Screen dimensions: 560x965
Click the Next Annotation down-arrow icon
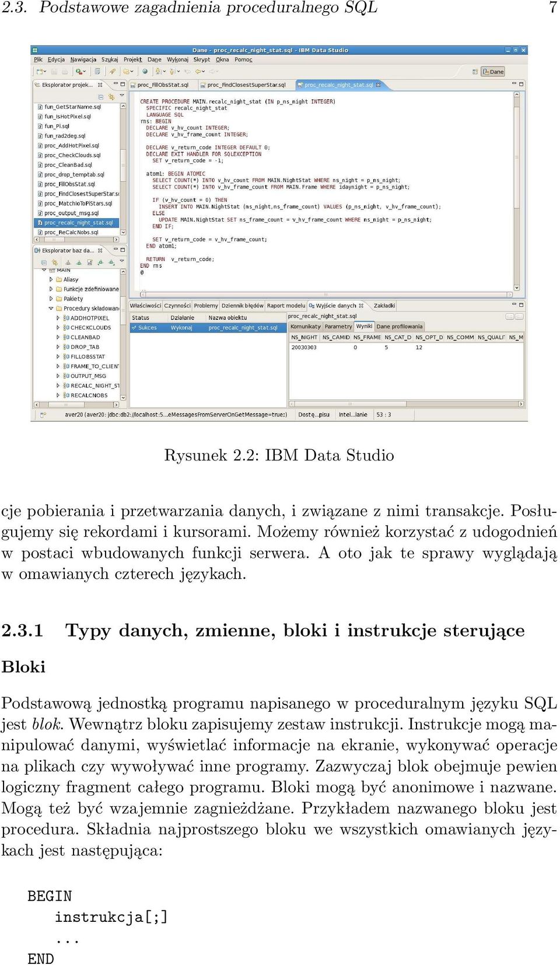[x=158, y=72]
